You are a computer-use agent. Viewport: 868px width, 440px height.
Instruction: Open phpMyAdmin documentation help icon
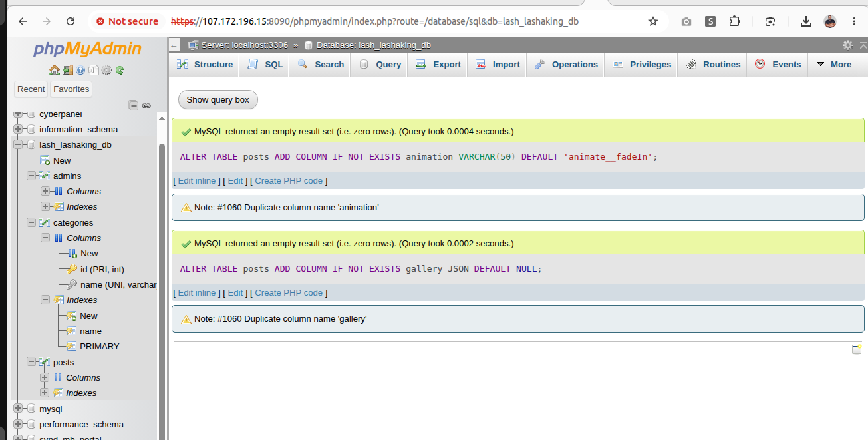[81, 70]
